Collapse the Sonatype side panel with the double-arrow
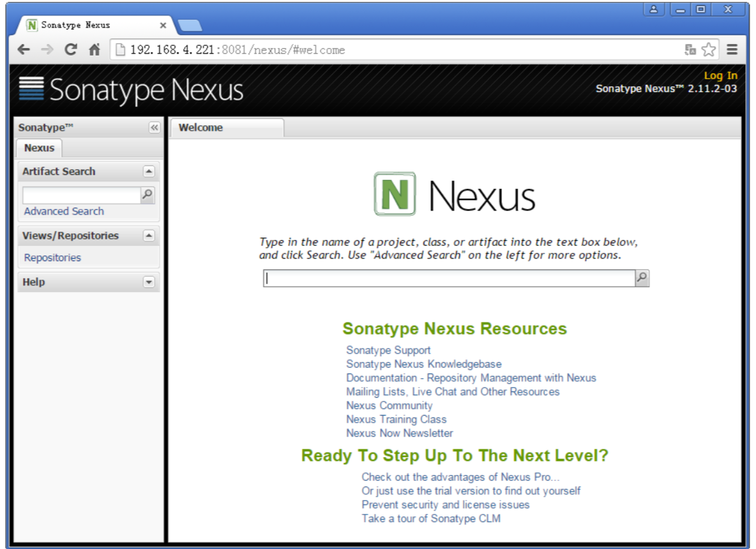 point(155,127)
